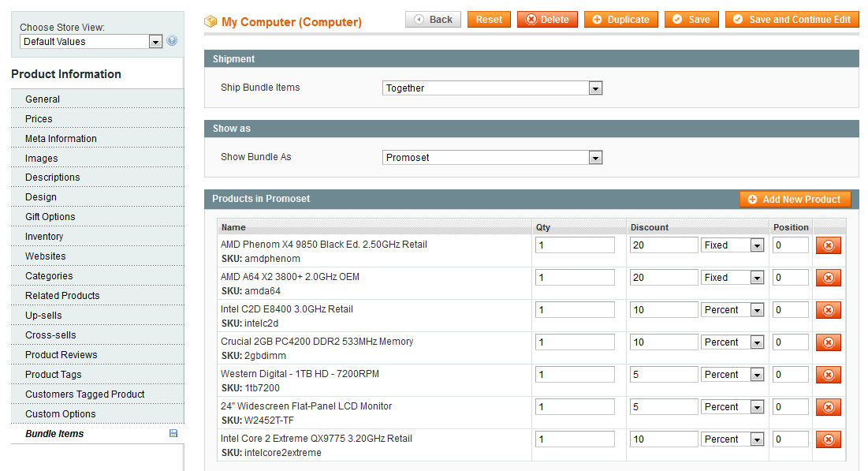This screenshot has width=868, height=471.
Task: Open the Websites tab
Action: (98, 256)
